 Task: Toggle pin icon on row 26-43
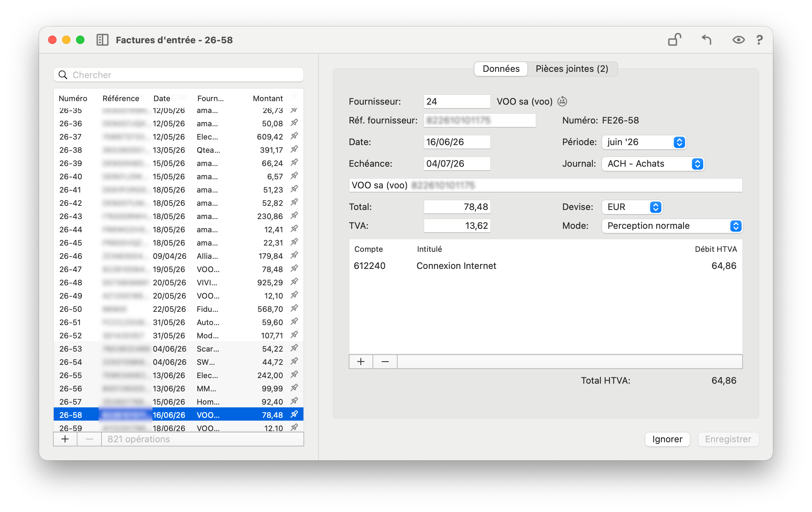click(294, 216)
